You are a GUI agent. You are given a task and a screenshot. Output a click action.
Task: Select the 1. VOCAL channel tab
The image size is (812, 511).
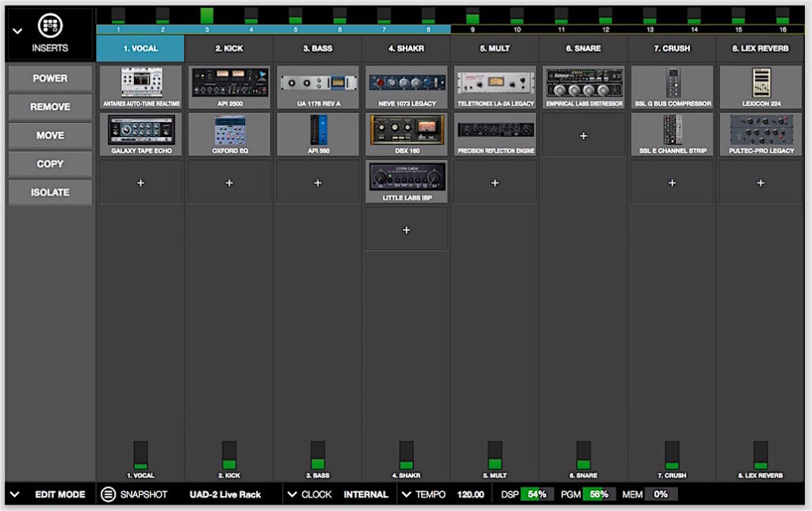click(x=140, y=48)
